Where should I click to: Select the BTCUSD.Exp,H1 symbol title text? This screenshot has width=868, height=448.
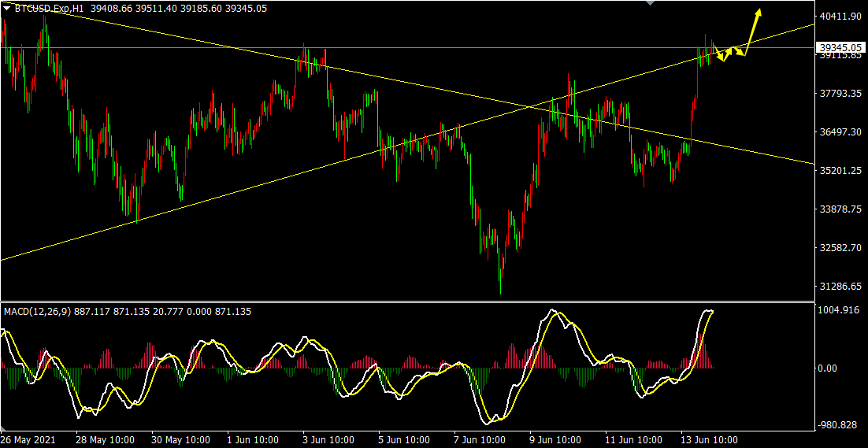click(50, 9)
